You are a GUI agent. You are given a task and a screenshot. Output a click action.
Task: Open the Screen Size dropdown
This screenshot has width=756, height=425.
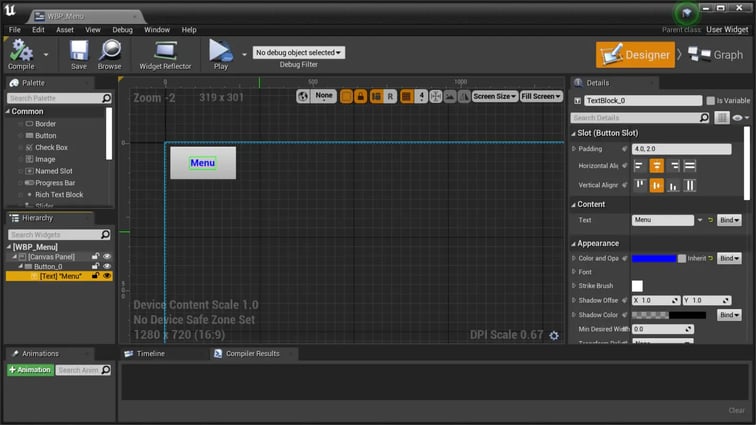point(495,96)
